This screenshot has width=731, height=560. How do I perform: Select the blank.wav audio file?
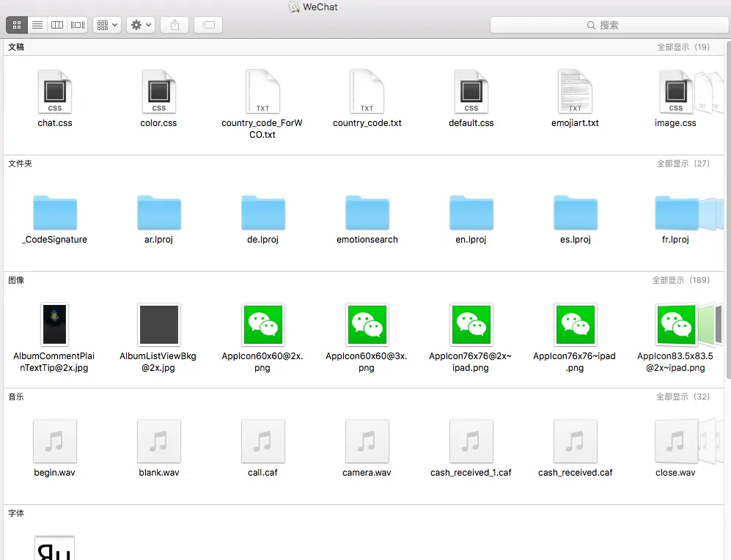click(x=159, y=441)
